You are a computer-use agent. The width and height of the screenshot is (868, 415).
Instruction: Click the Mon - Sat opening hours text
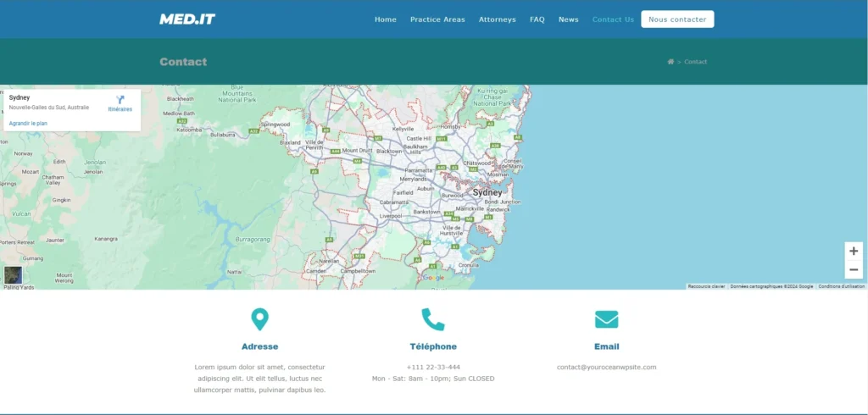[433, 379]
